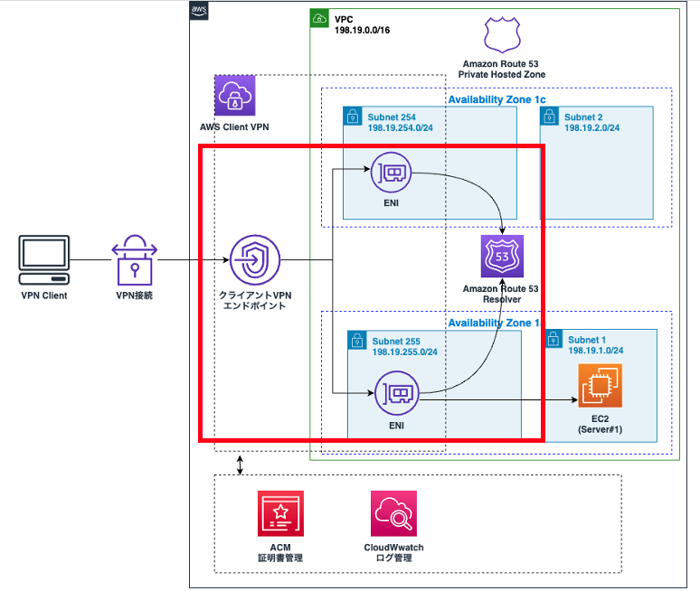Select the Amazon Route 53 Resolver icon
This screenshot has width=700, height=591.
click(x=502, y=257)
